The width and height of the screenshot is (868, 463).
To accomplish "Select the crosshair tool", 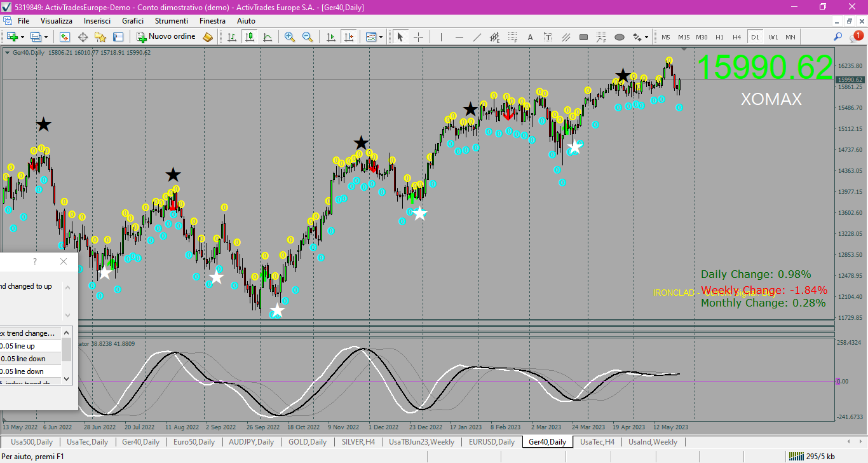I will [418, 37].
